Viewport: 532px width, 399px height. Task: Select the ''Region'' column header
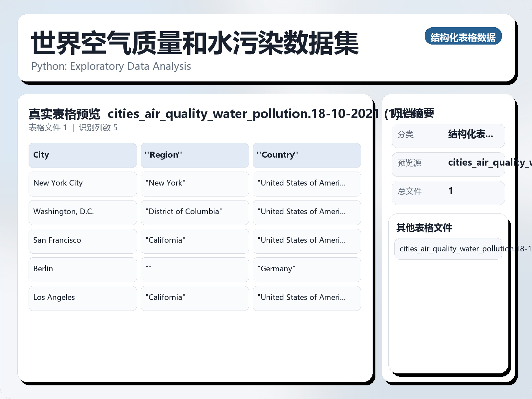(195, 155)
